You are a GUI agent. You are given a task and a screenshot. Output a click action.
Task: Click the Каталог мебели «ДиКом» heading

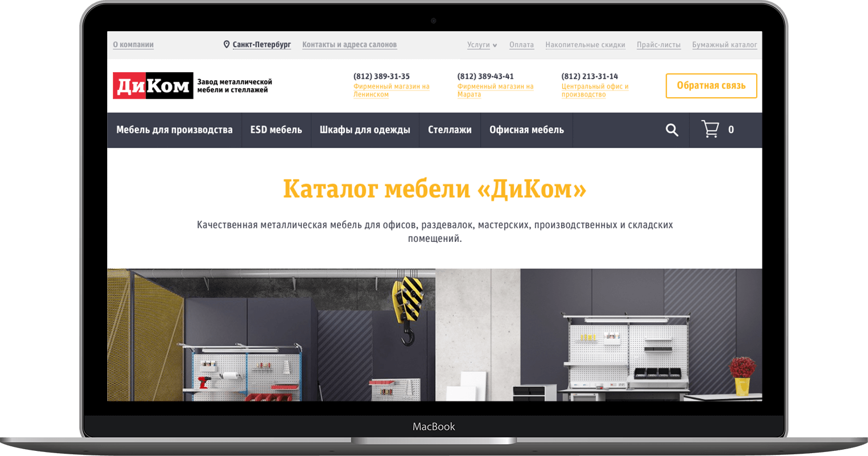tap(435, 189)
